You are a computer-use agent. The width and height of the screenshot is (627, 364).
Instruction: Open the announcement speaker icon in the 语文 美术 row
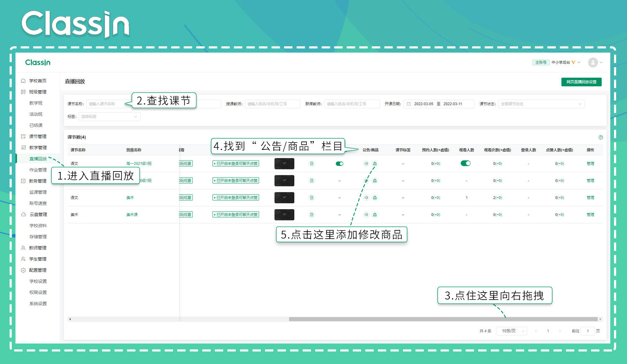point(366,197)
